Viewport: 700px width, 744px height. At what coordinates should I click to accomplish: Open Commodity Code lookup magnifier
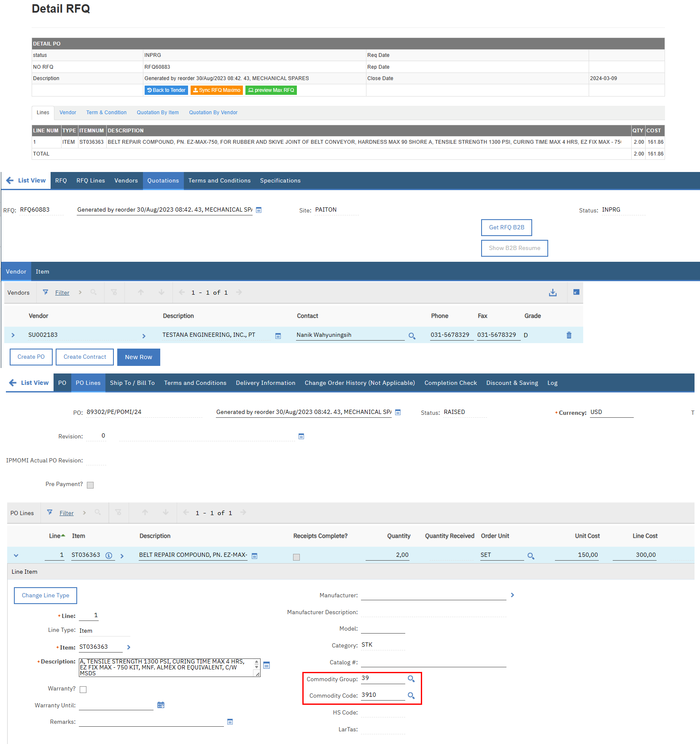[x=411, y=696]
